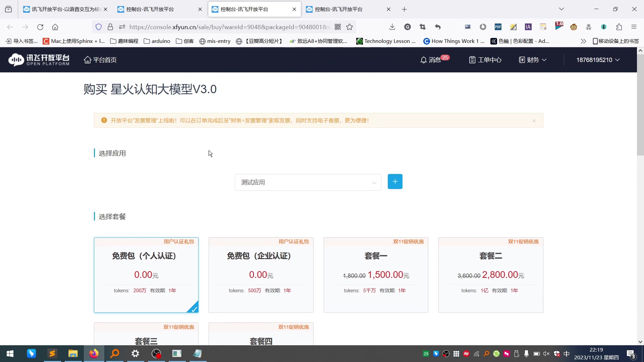Screen dimensions: 644x362
Task: Expand account menu 18768195210
Action: click(598, 60)
